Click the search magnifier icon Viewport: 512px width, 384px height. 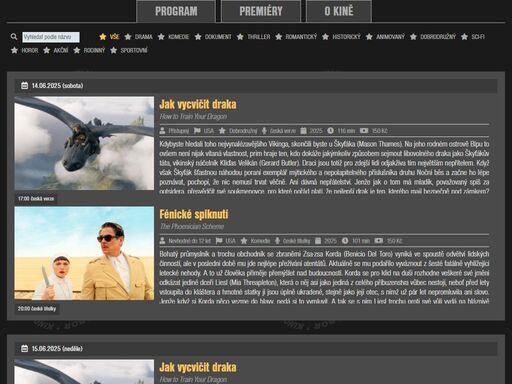click(14, 37)
